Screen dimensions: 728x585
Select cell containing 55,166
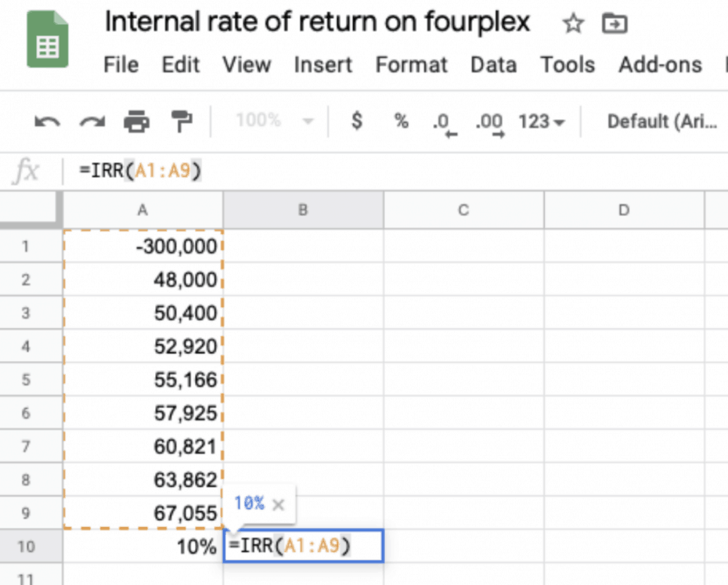(x=143, y=380)
